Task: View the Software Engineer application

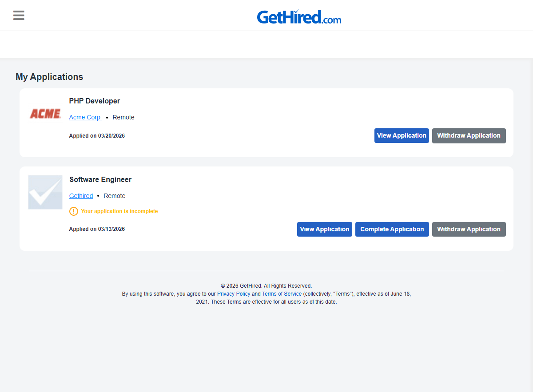Action: tap(324, 230)
